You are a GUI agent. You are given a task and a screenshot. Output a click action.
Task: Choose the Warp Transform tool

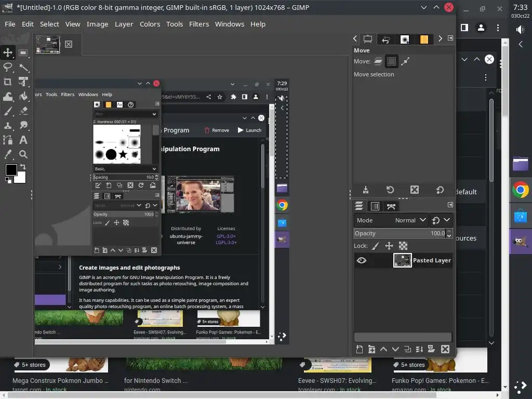7,96
